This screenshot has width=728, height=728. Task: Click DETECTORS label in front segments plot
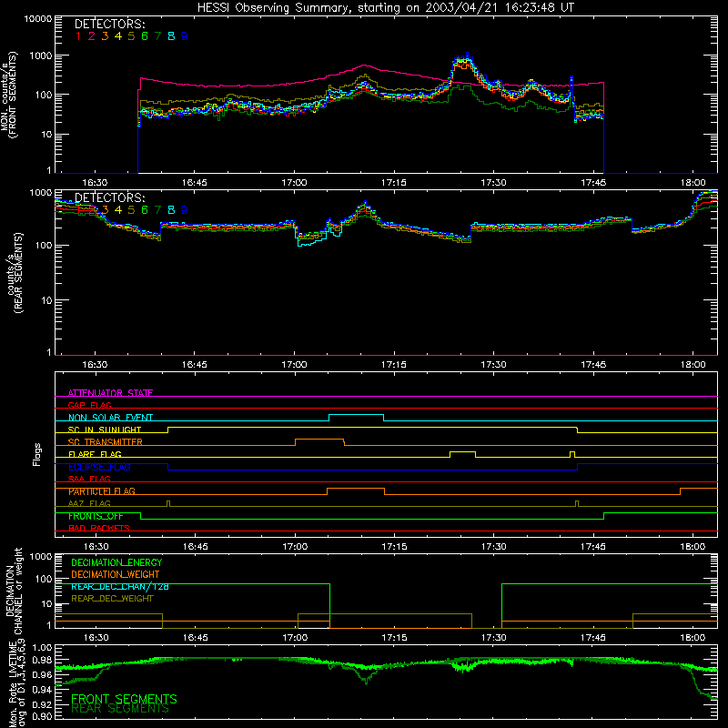click(x=110, y=24)
